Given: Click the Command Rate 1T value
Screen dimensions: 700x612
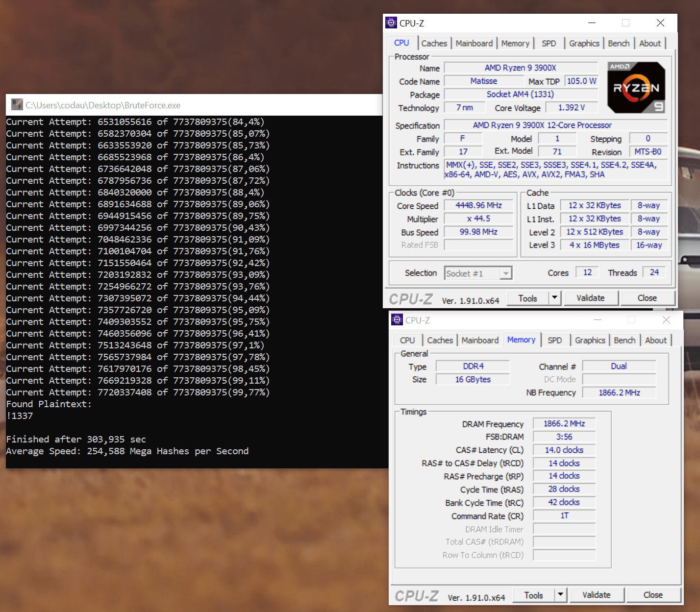Looking at the screenshot, I should [x=564, y=515].
